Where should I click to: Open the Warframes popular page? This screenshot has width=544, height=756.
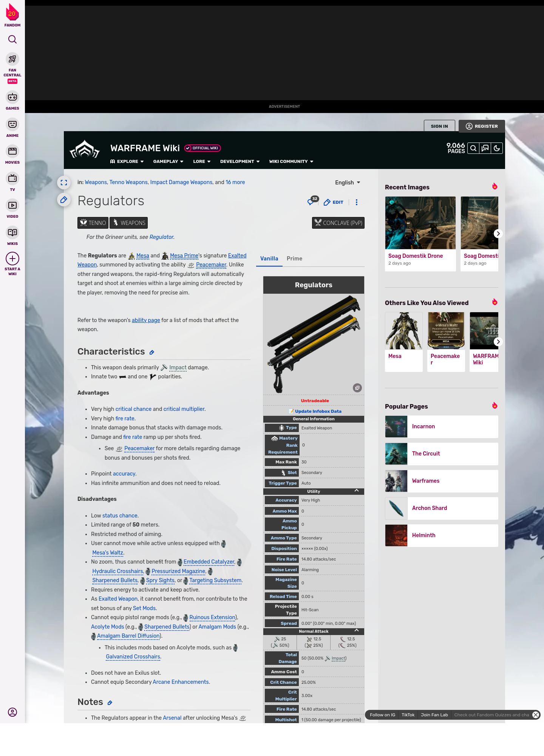click(x=442, y=481)
